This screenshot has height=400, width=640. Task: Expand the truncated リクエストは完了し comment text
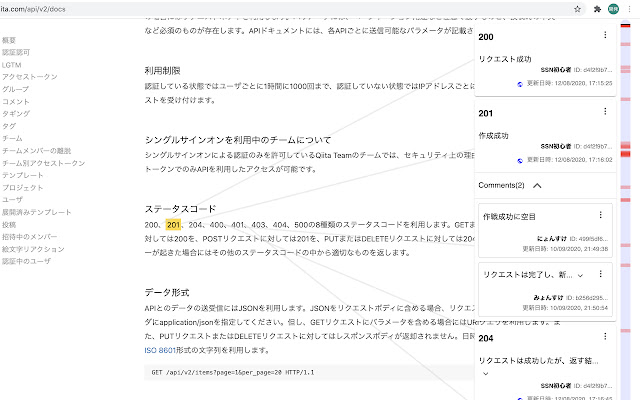580,276
